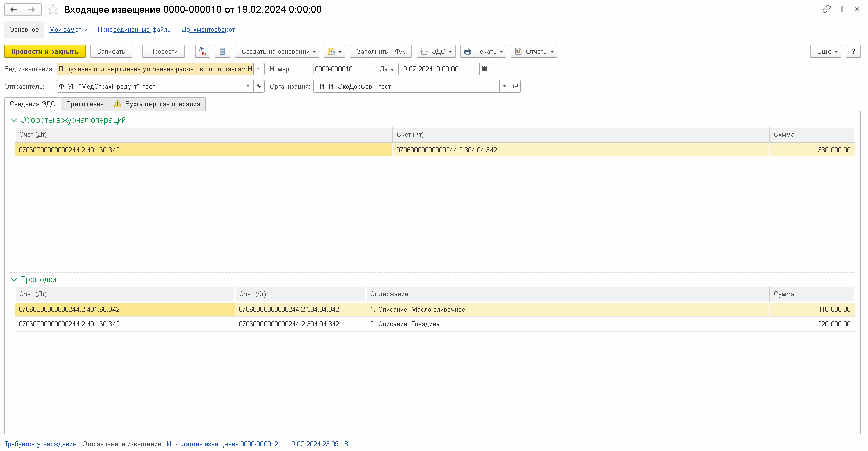Copy link to document via chain icon
Viewport: 868px width, 451px height.
click(826, 9)
